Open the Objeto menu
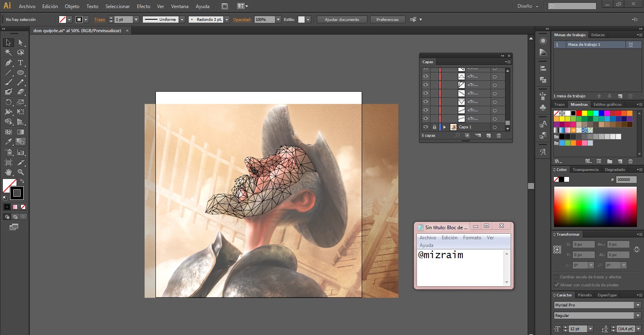644x335 pixels. [x=72, y=6]
